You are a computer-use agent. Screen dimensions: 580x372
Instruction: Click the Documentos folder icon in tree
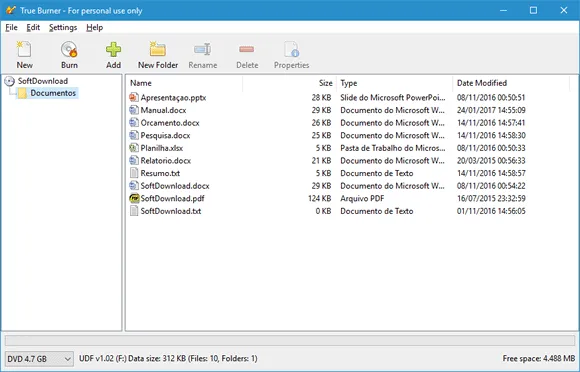(x=23, y=93)
